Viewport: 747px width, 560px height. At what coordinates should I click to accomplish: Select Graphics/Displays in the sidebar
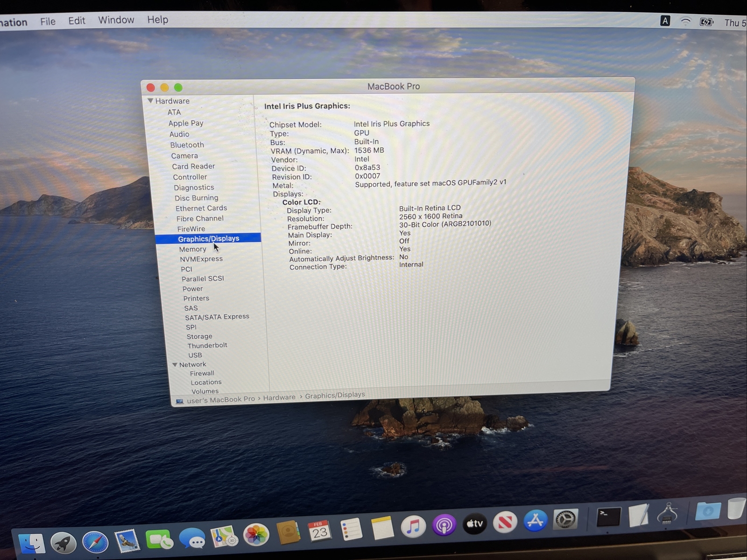208,238
